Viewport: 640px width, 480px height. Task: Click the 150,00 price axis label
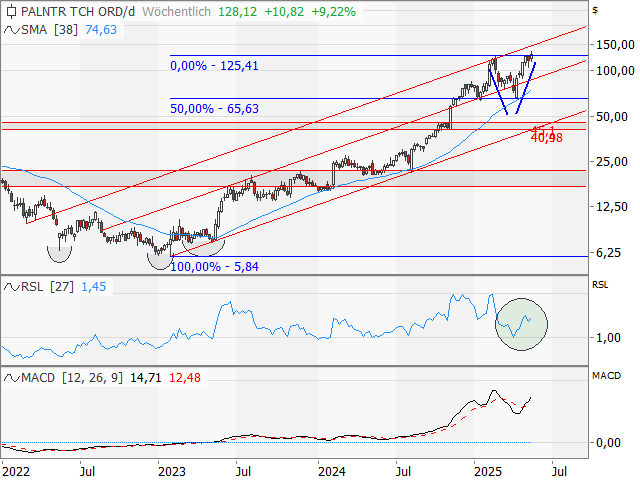[x=615, y=44]
